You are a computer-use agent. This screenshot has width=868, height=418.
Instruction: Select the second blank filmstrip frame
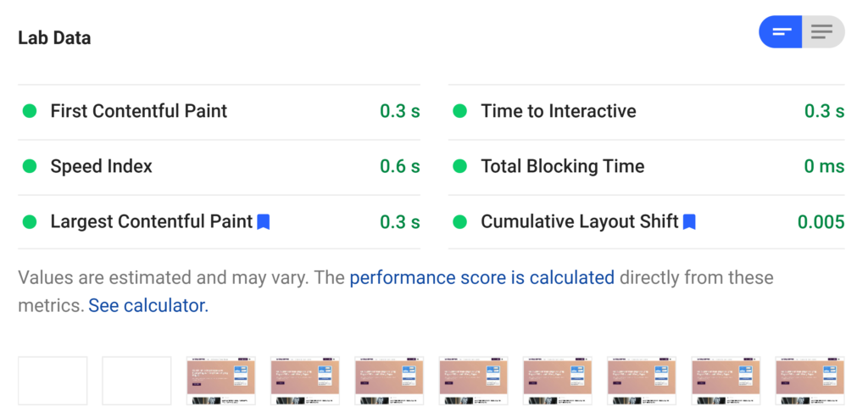tap(136, 381)
